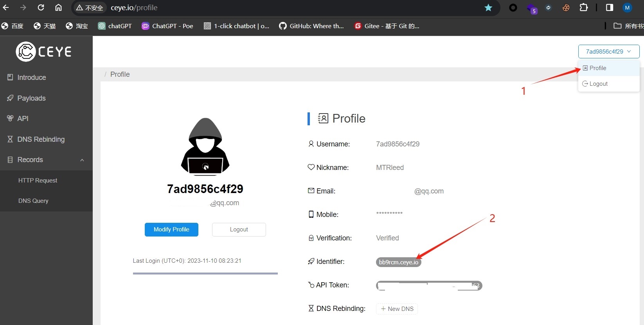Click the cookie extension icon
Screen dimensions: 644x325
pos(566,8)
